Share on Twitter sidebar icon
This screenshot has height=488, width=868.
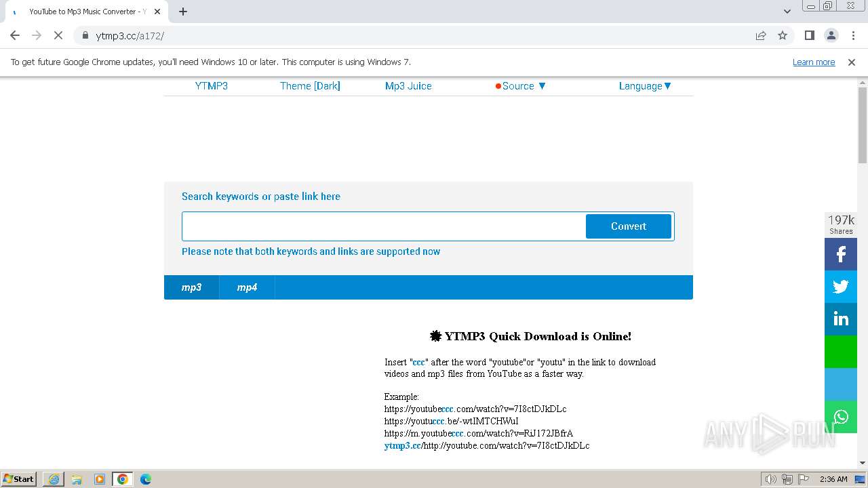pos(841,287)
